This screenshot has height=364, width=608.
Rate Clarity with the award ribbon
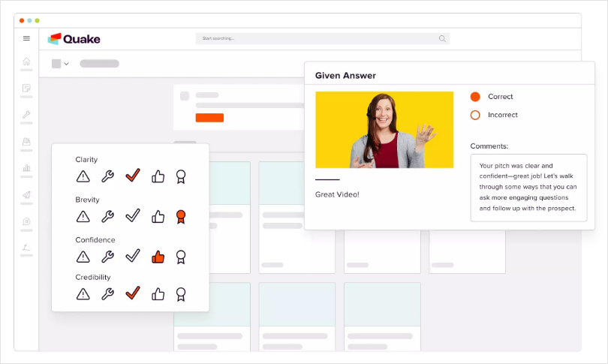[x=181, y=177]
